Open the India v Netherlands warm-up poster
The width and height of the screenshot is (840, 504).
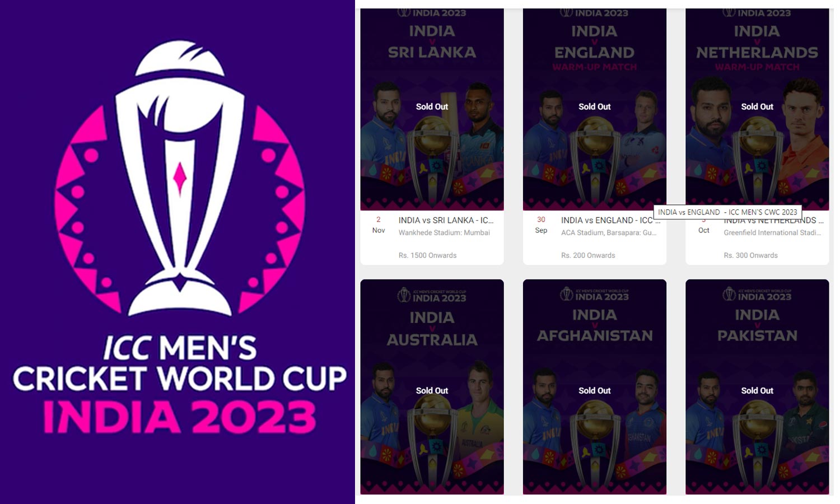pyautogui.click(x=757, y=109)
